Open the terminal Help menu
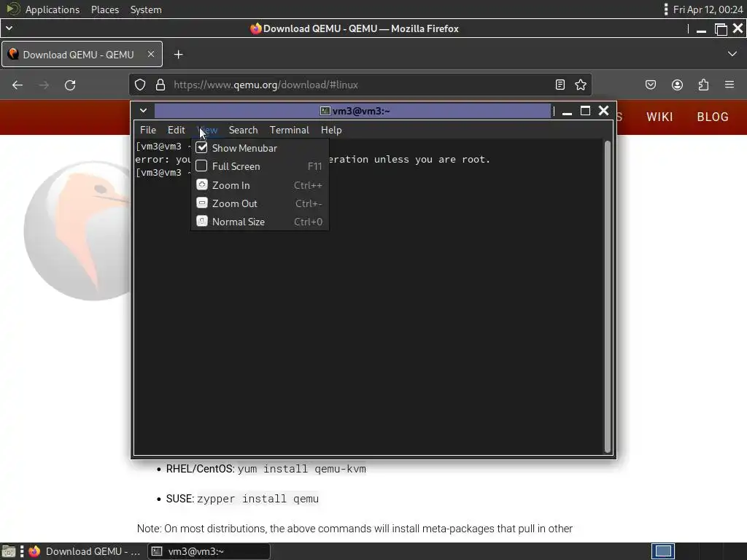This screenshot has height=560, width=747. pos(331,130)
